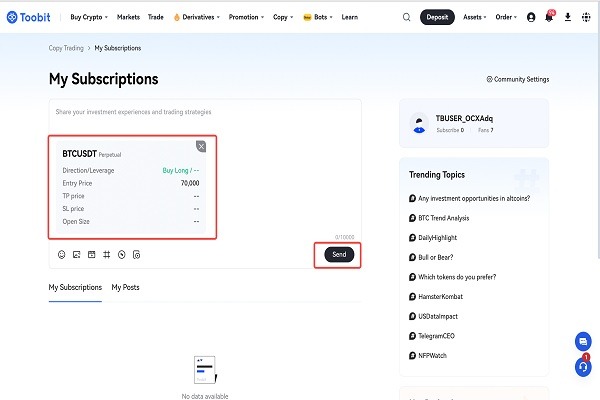The image size is (600, 400).
Task: Click the circular clock-style icon in post toolbar
Action: [x=122, y=255]
